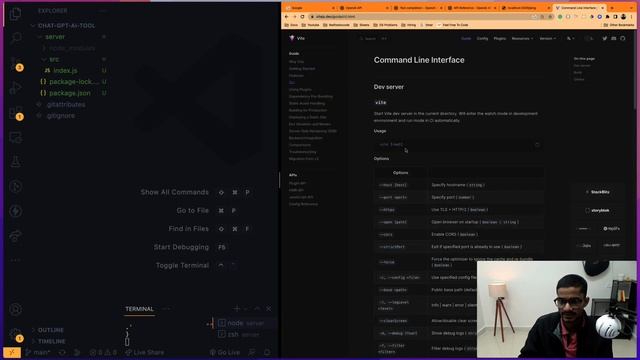Toggle dark mode switch on Vite docs
Viewport: 640px width, 360px height.
coord(589,38)
